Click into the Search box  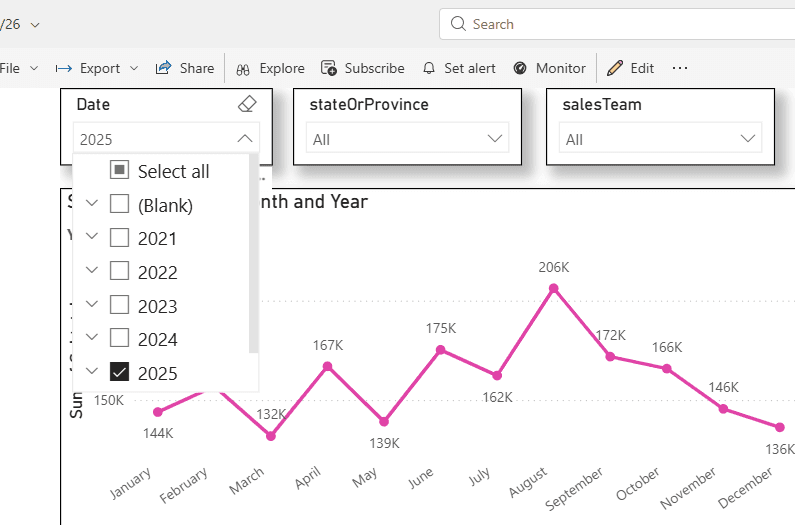[617, 24]
